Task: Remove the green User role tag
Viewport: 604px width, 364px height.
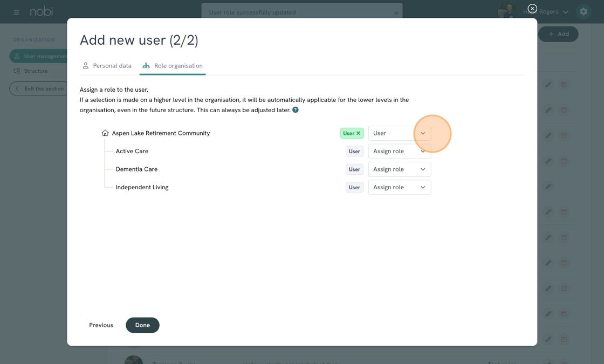Action: coord(358,133)
